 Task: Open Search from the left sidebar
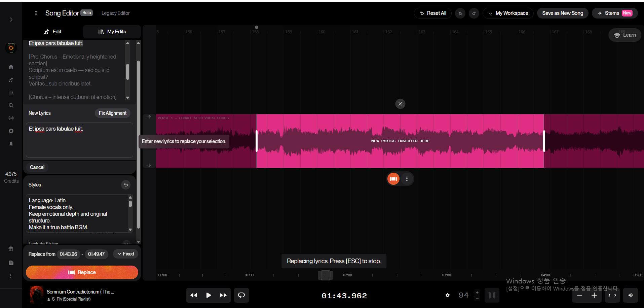(11, 105)
